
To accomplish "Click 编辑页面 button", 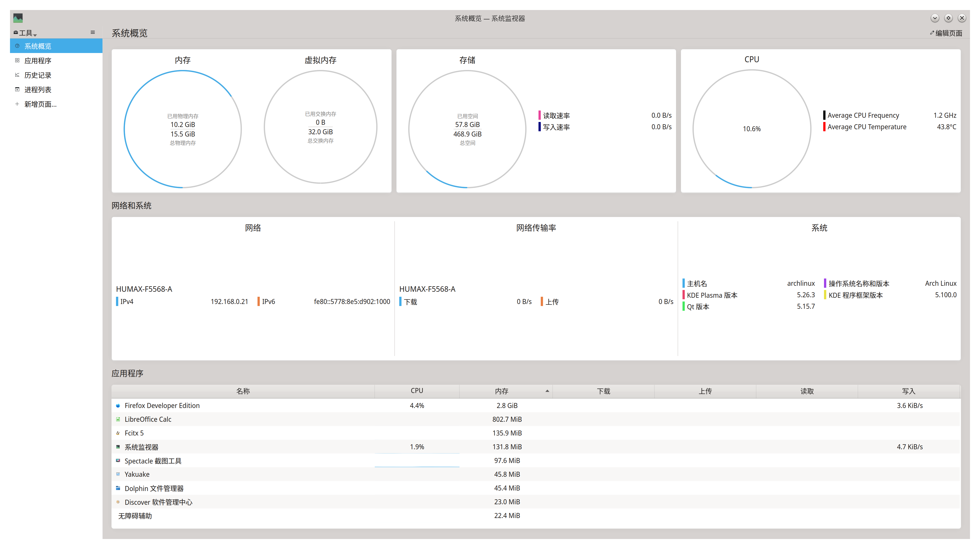I will click(x=946, y=33).
